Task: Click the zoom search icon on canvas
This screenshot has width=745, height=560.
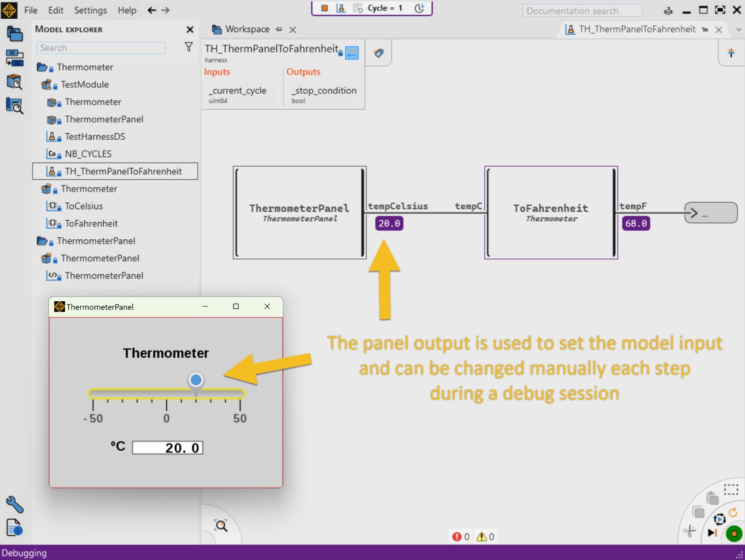Action: [x=221, y=526]
